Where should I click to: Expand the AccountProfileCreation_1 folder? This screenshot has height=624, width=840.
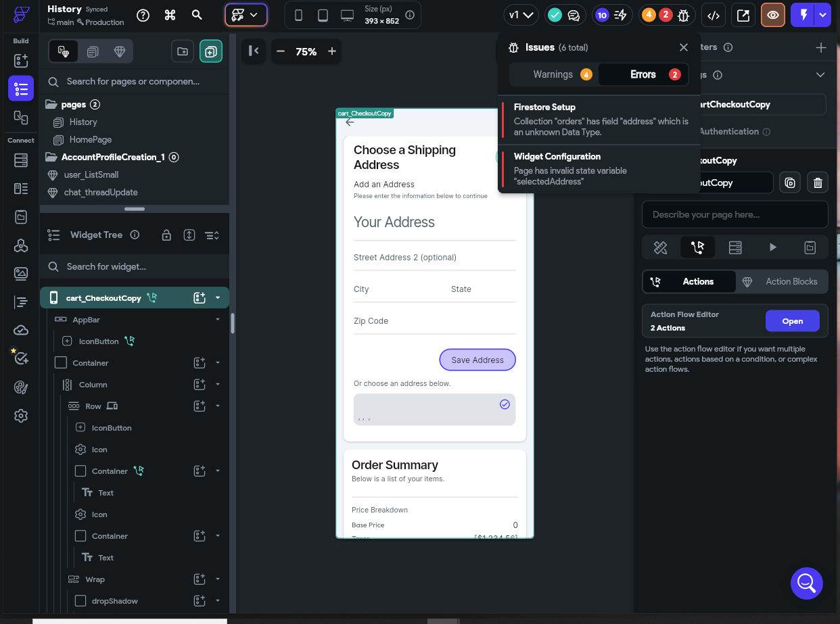click(51, 157)
